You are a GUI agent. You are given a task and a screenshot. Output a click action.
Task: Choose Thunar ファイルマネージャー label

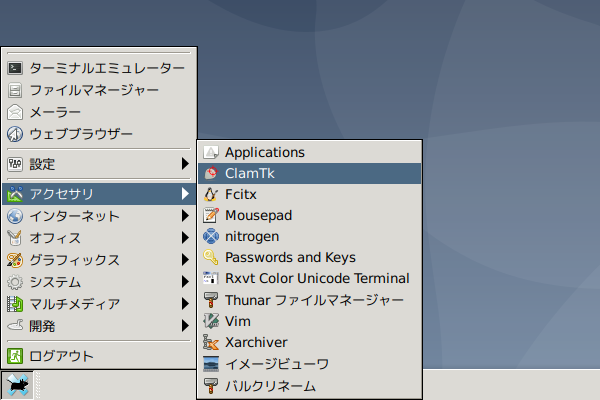coord(314,300)
